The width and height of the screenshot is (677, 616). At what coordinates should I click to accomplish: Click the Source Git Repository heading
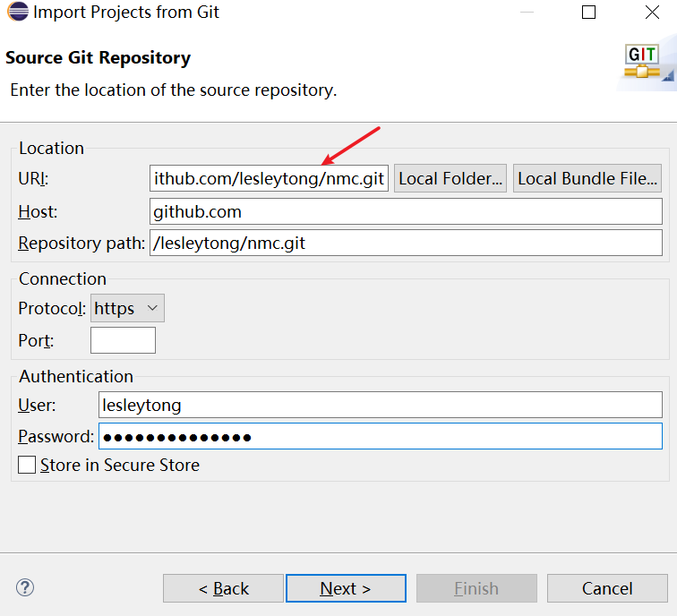point(98,58)
